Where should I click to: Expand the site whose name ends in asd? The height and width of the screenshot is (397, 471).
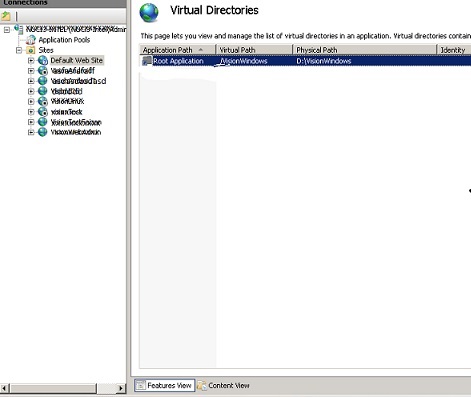pyautogui.click(x=31, y=81)
